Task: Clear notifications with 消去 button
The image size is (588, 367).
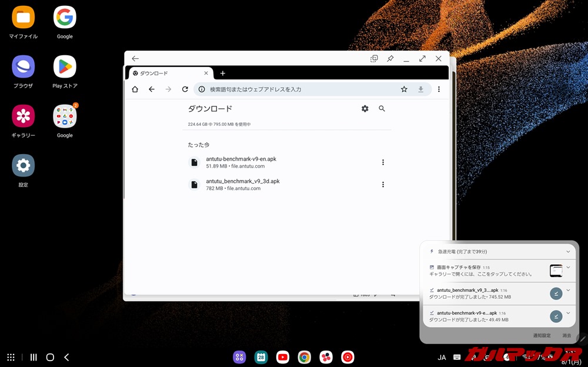Action: [x=566, y=335]
